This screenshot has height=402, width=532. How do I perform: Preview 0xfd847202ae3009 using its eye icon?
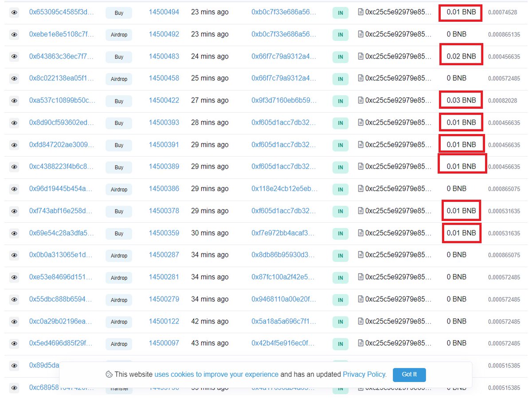[14, 145]
